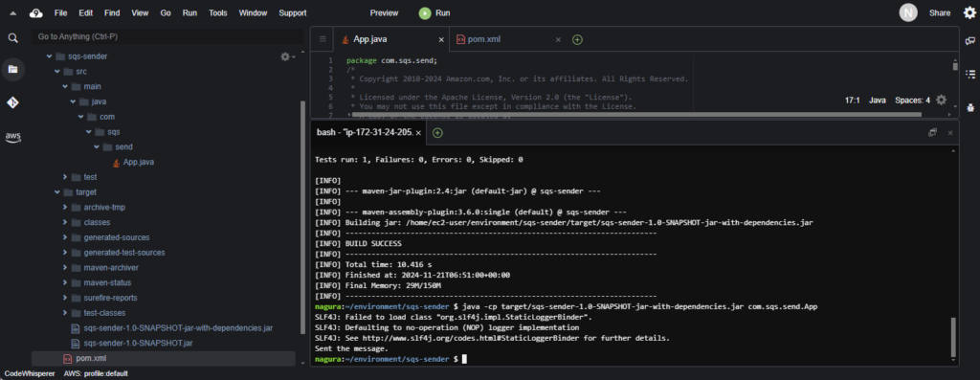Maximize the terminal pane icon
Screen dimensions: 980x380
[932, 132]
